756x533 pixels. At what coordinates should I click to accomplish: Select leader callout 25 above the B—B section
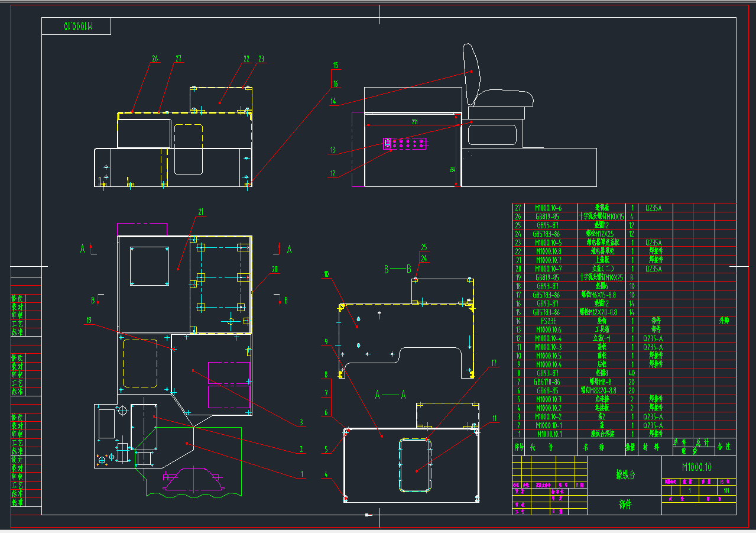click(x=424, y=247)
